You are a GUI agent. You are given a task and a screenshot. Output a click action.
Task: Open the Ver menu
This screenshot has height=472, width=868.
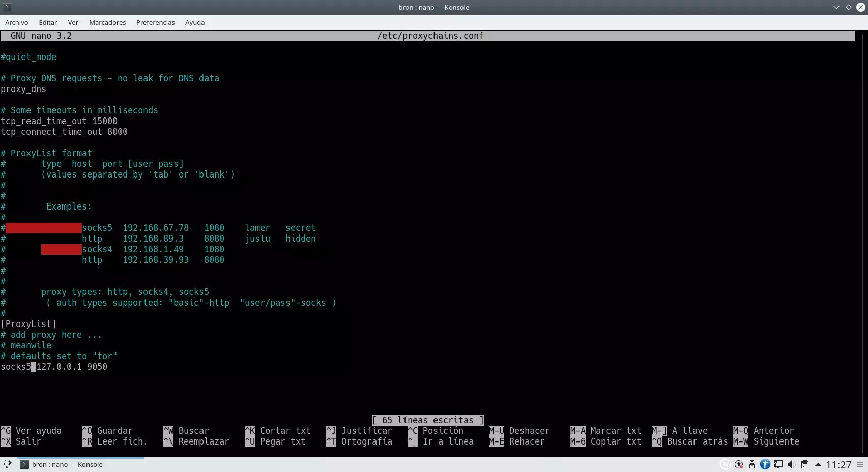pyautogui.click(x=73, y=22)
